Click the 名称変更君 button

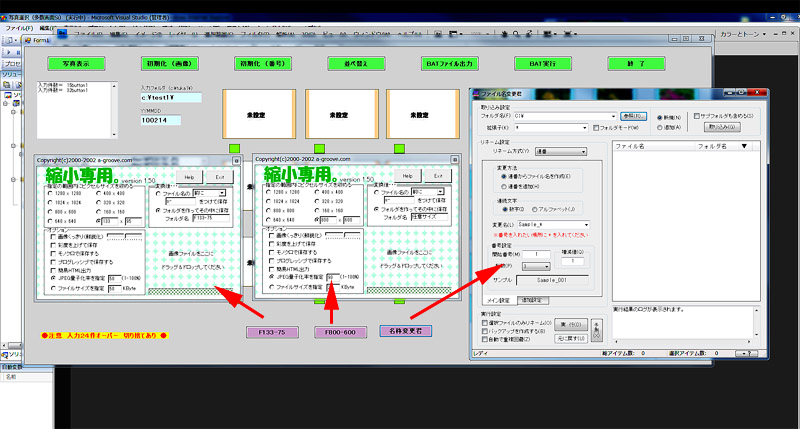tap(405, 331)
